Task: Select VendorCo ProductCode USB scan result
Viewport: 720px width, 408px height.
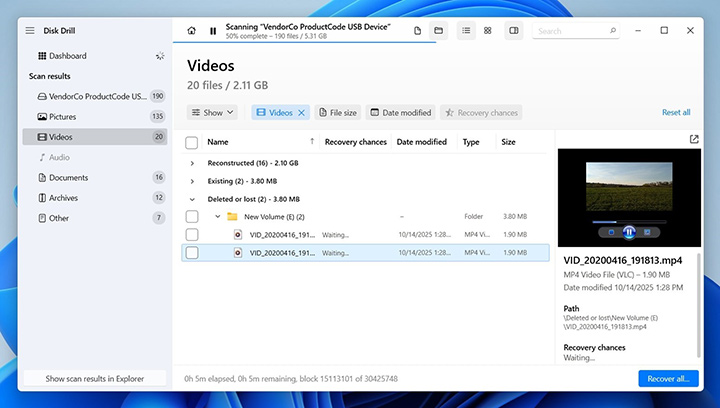Action: 95,96
